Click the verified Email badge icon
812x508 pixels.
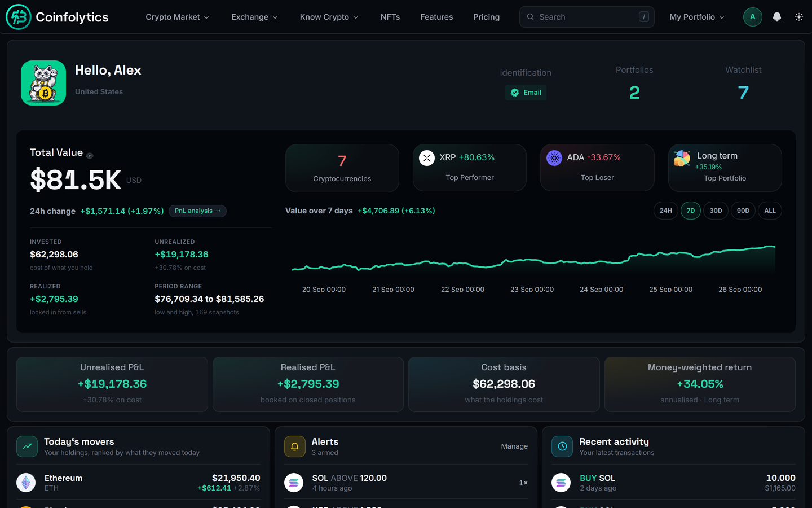pos(515,93)
